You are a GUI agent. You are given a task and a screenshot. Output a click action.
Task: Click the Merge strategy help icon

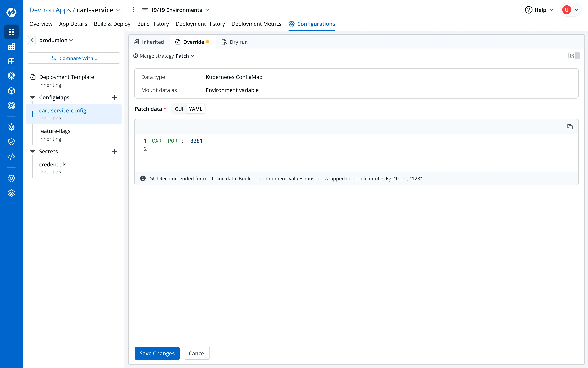point(136,56)
